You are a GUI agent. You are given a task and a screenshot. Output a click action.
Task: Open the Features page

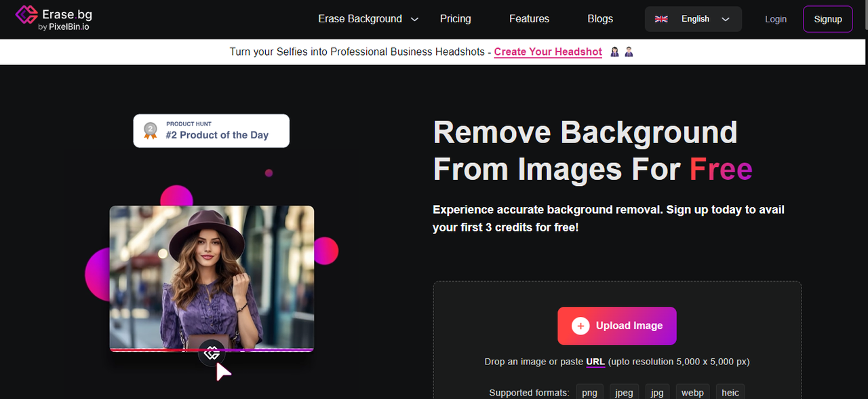[x=529, y=19]
